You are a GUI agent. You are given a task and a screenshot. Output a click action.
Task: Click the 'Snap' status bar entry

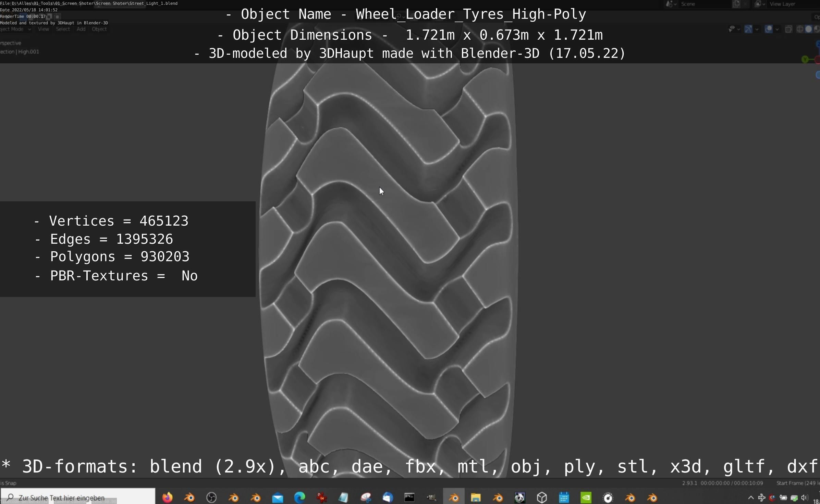pos(11,483)
